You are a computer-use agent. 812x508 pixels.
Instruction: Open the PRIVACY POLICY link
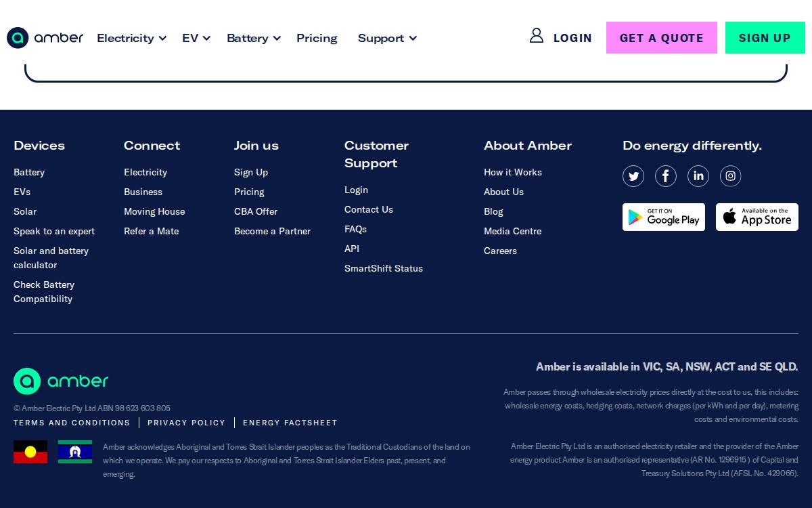coord(186,423)
